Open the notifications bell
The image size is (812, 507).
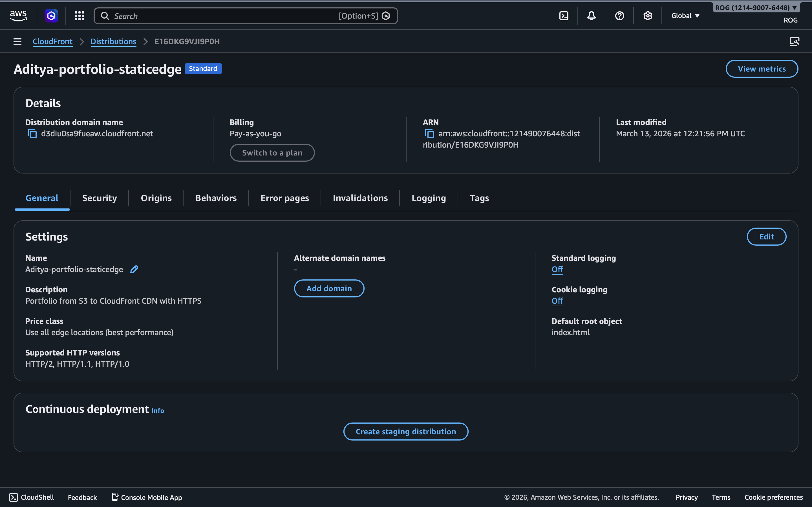click(592, 16)
